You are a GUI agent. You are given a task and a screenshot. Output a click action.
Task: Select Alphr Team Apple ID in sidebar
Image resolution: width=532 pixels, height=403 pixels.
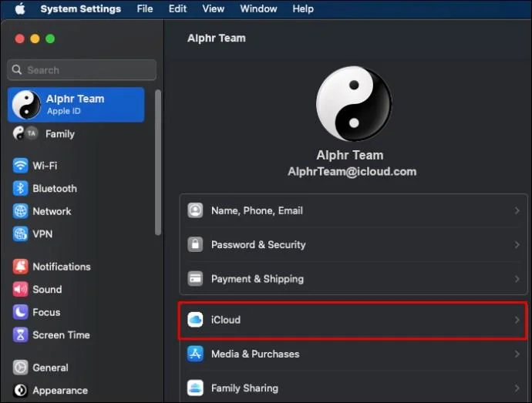[x=76, y=105]
